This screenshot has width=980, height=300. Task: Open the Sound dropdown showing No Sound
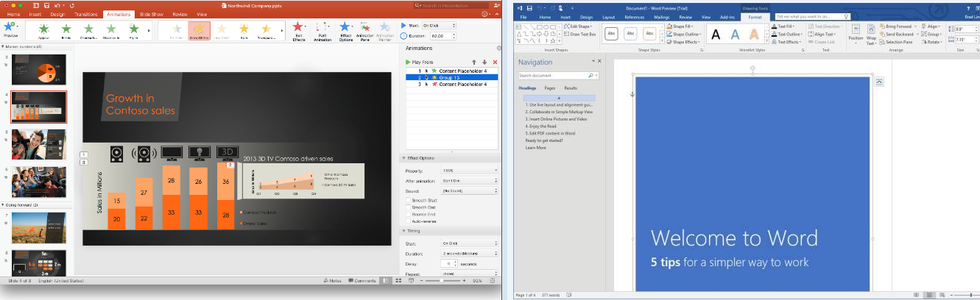coord(469,190)
